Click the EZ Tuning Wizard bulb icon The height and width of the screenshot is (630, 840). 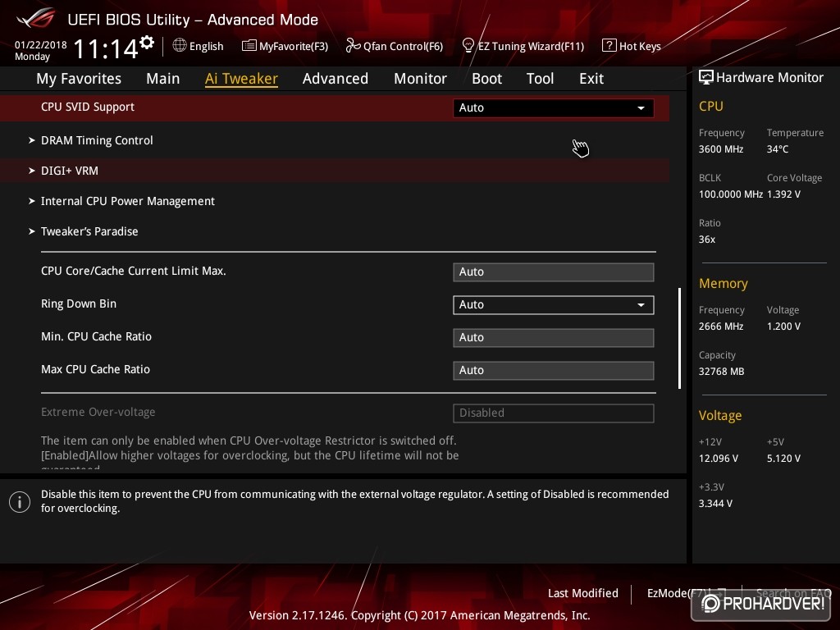[468, 46]
